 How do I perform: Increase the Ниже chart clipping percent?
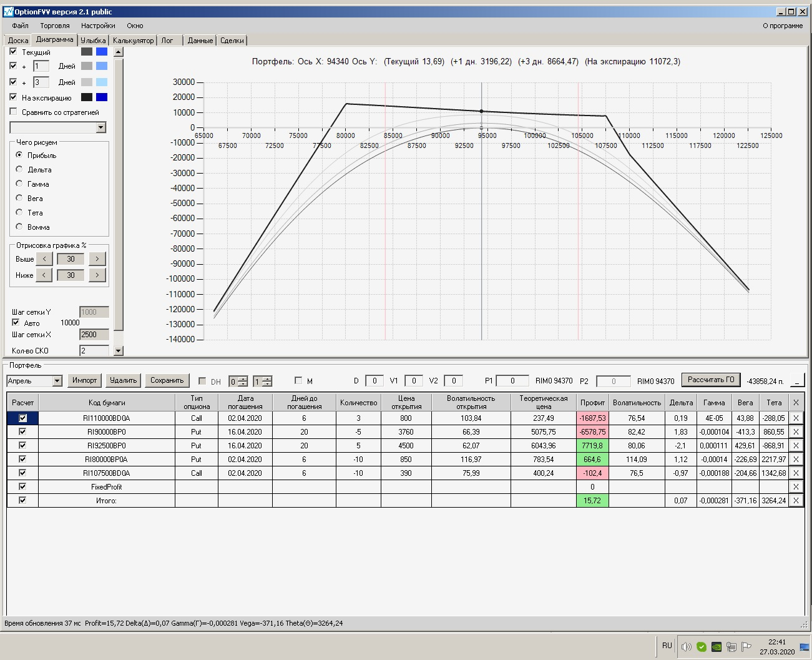[97, 275]
